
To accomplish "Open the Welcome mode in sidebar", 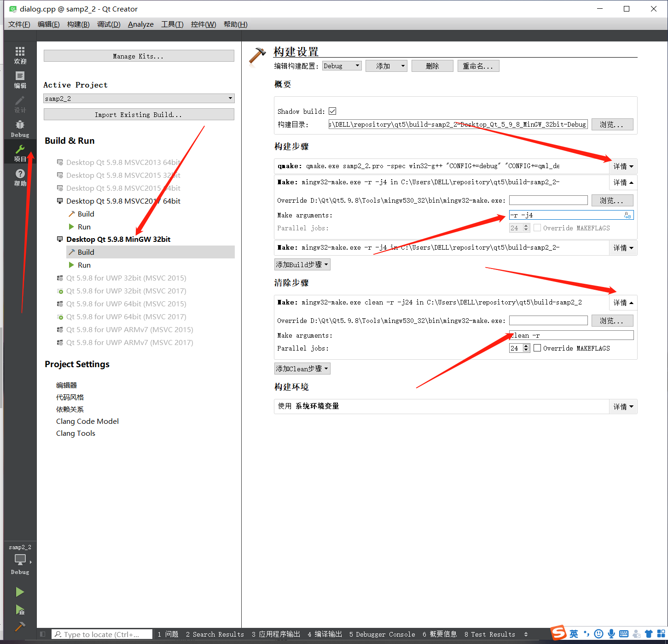I will click(20, 55).
